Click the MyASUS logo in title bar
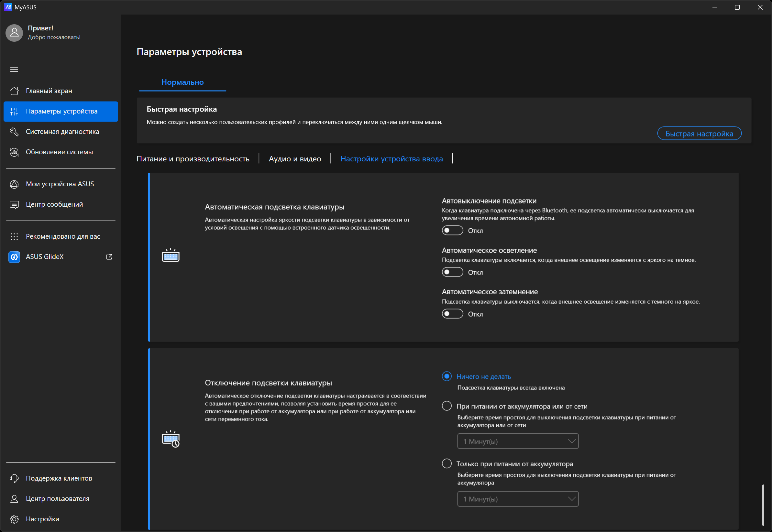Screen dimensions: 772x532 [x=8, y=7]
